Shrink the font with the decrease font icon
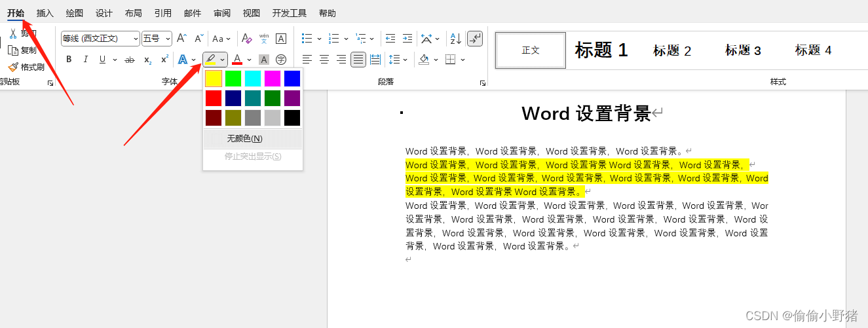The image size is (868, 328). click(198, 39)
